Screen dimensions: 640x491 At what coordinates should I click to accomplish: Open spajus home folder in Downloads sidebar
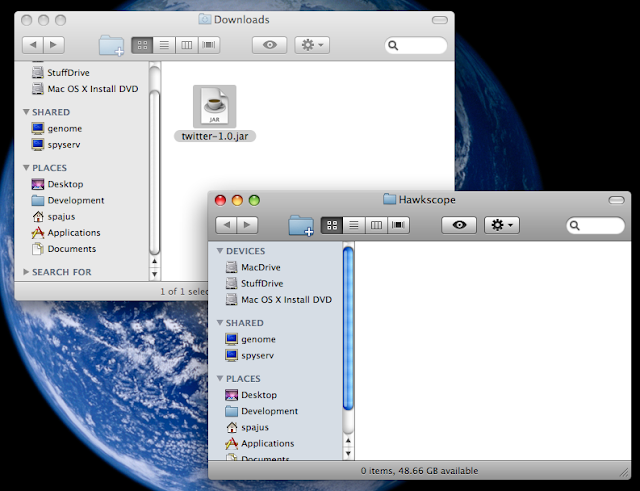61,216
